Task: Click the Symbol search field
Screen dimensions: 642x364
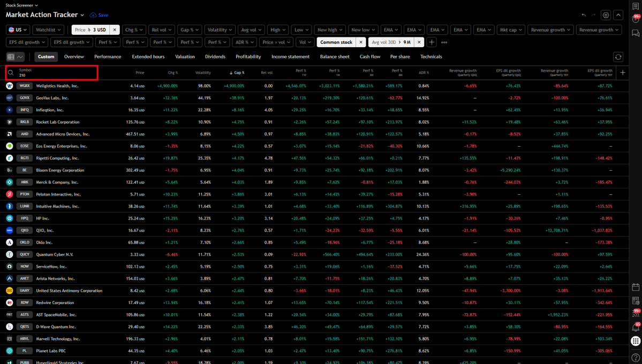Action: (x=51, y=73)
